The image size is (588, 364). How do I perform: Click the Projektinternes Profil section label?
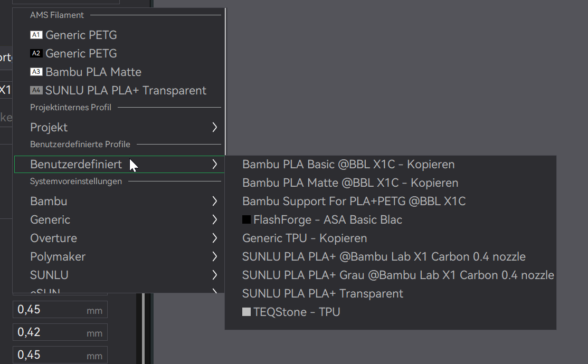tap(71, 107)
